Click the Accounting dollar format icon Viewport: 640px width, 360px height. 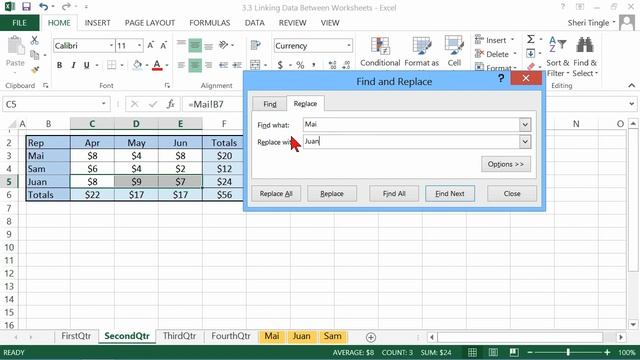(x=280, y=65)
